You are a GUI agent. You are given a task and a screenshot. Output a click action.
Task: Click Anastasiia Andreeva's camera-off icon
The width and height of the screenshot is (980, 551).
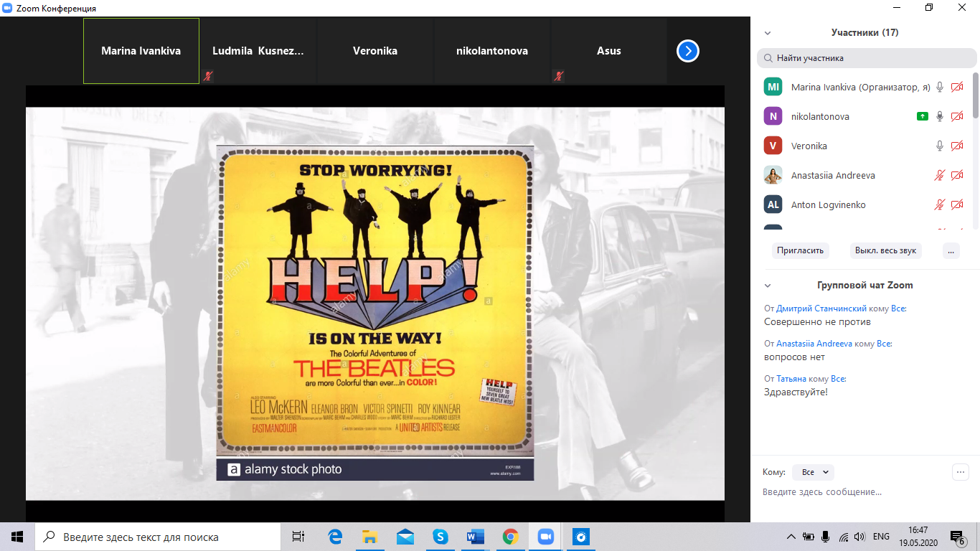[957, 175]
